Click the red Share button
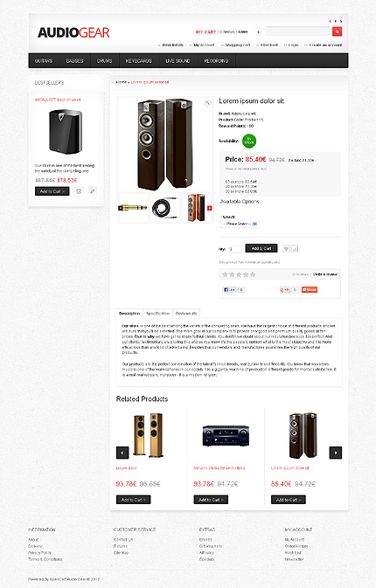 [x=310, y=289]
